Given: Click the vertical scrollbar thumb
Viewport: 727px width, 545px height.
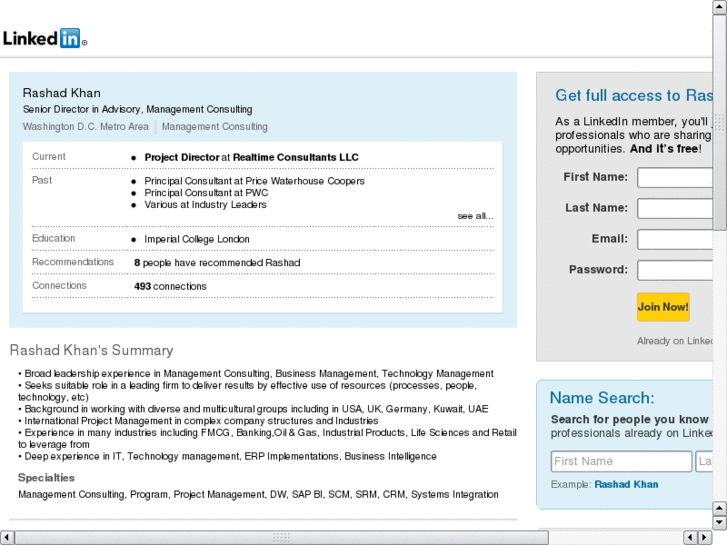Looking at the screenshot, I should tap(719, 122).
